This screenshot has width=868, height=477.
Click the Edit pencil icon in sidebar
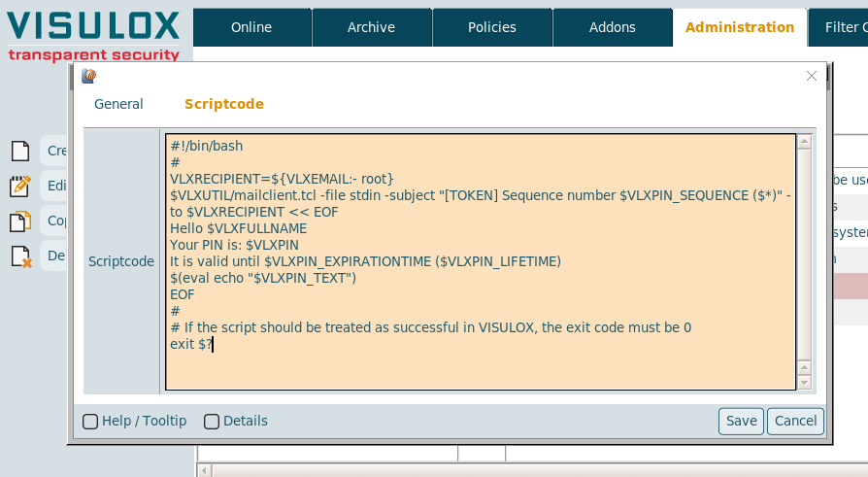click(x=19, y=186)
